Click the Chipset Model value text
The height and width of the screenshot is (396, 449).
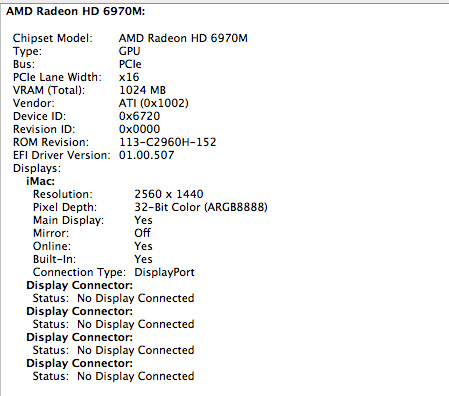point(183,38)
